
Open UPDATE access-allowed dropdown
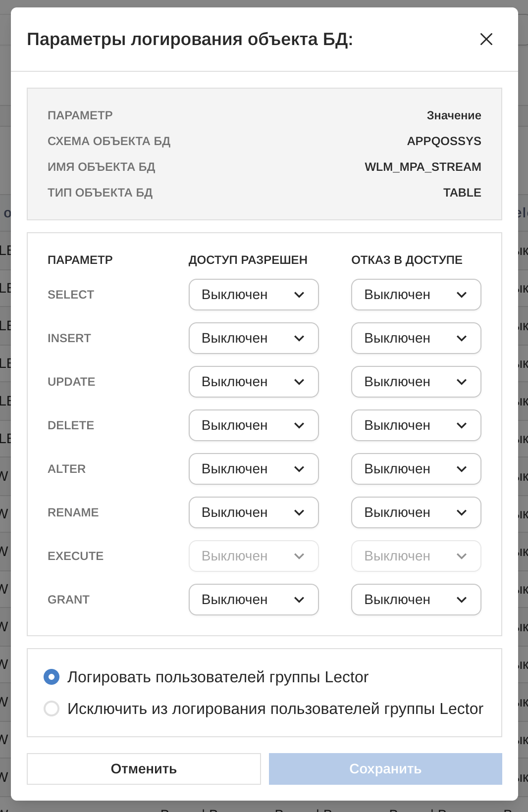(x=253, y=382)
